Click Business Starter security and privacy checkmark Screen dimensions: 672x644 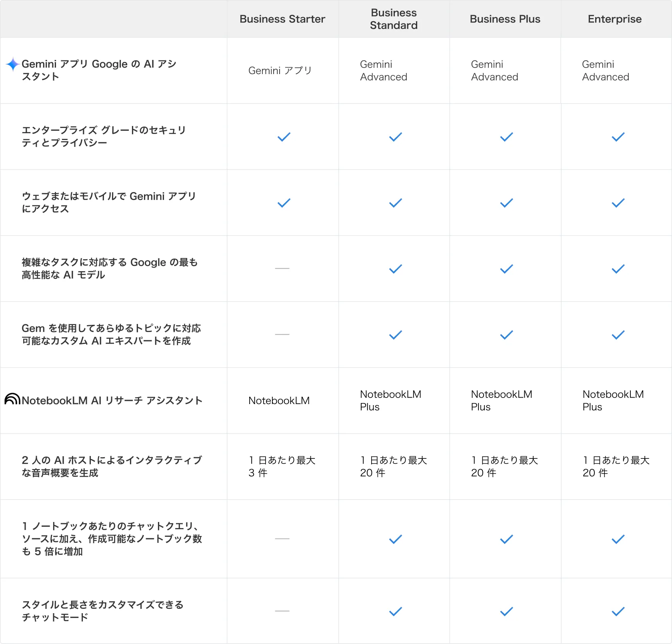(284, 137)
